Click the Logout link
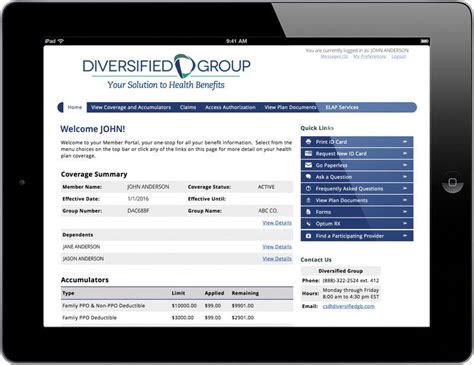The height and width of the screenshot is (365, 474). point(399,57)
